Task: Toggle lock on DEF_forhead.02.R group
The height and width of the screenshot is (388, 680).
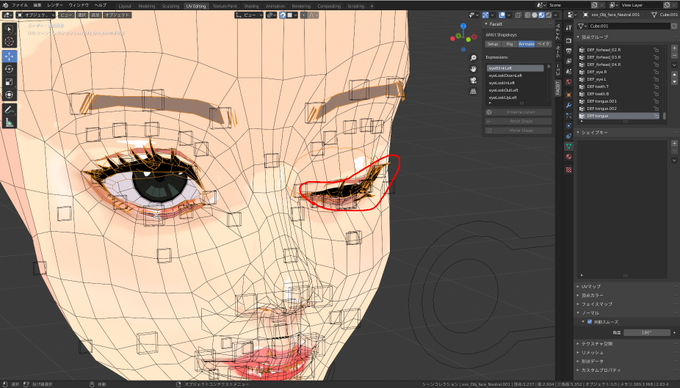Action: [x=656, y=50]
